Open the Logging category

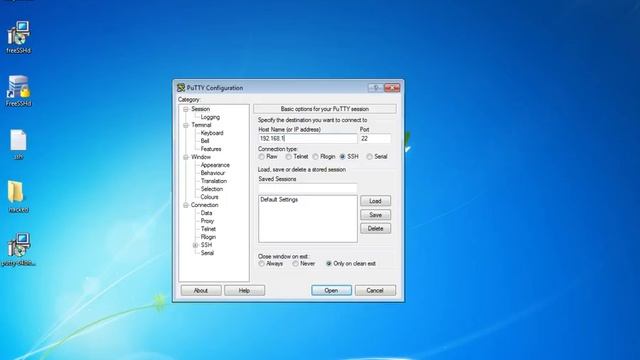[210, 117]
